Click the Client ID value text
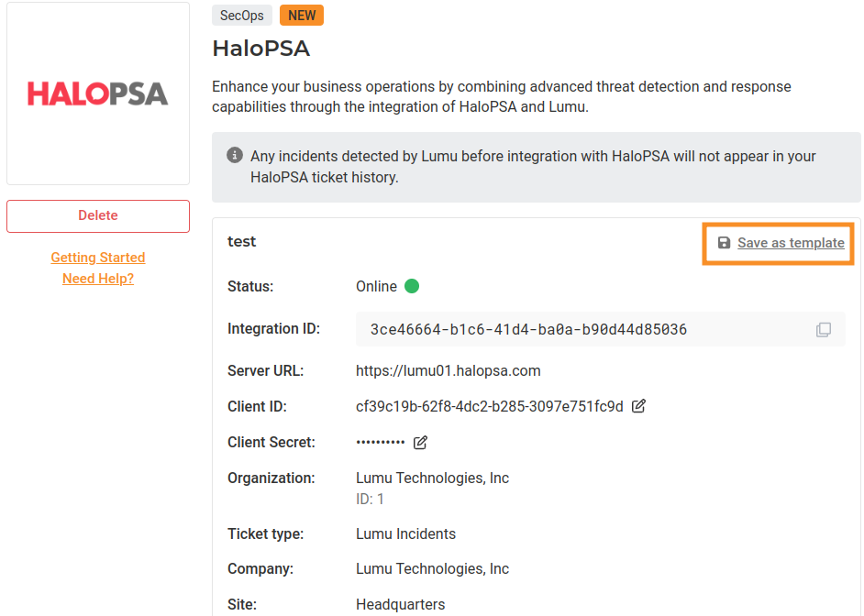The height and width of the screenshot is (616, 864). [490, 406]
